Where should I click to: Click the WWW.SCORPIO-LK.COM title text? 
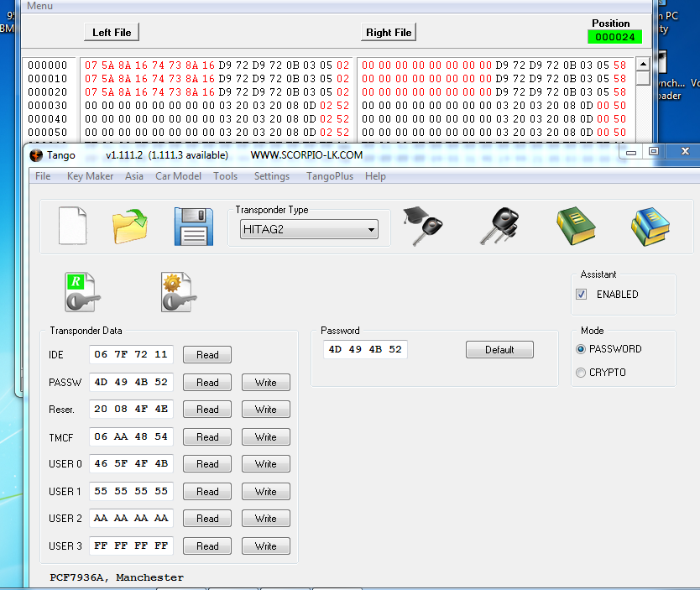click(x=306, y=155)
